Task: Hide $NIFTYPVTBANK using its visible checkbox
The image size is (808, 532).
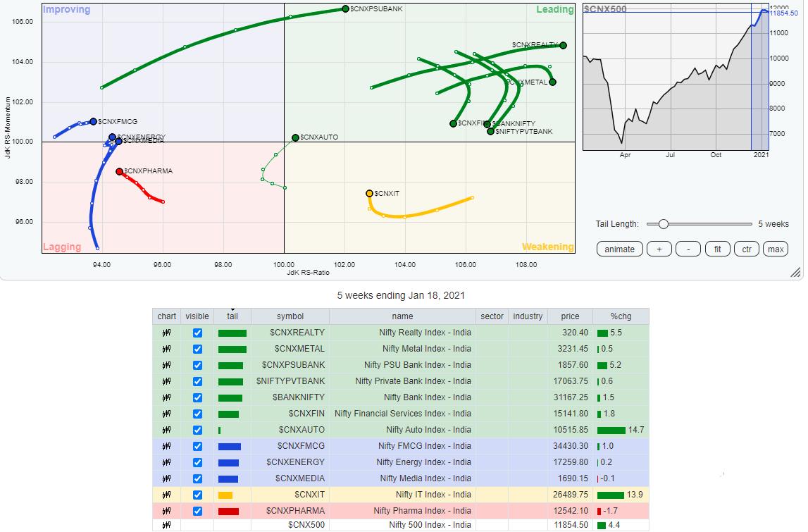Action: click(197, 381)
